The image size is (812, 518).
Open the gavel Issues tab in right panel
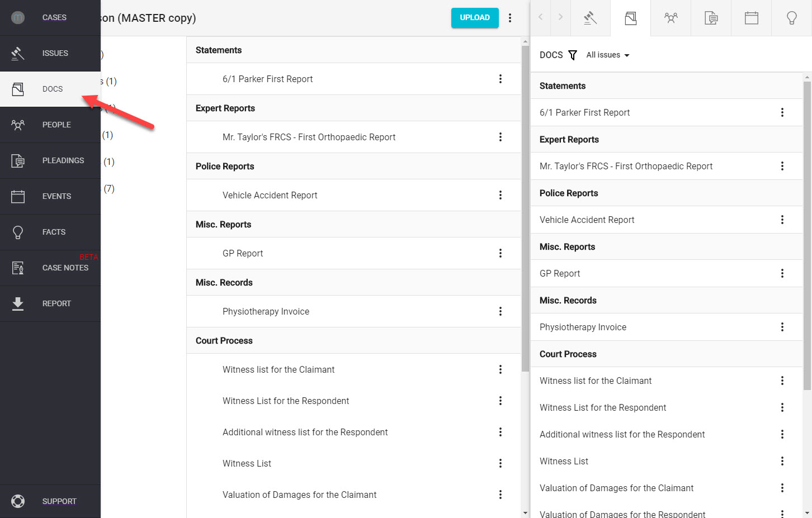pyautogui.click(x=590, y=18)
